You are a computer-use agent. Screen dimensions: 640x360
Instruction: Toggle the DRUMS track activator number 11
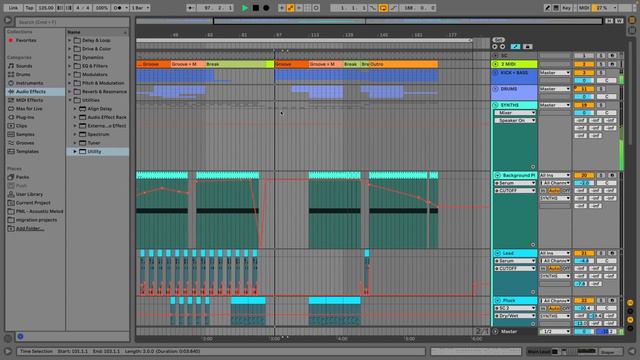click(x=584, y=89)
